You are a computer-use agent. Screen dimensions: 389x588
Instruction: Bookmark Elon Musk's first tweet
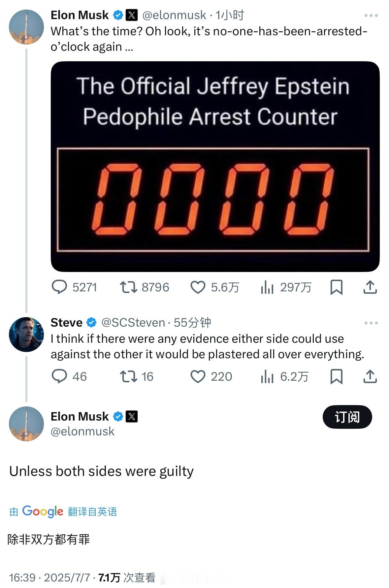point(336,287)
